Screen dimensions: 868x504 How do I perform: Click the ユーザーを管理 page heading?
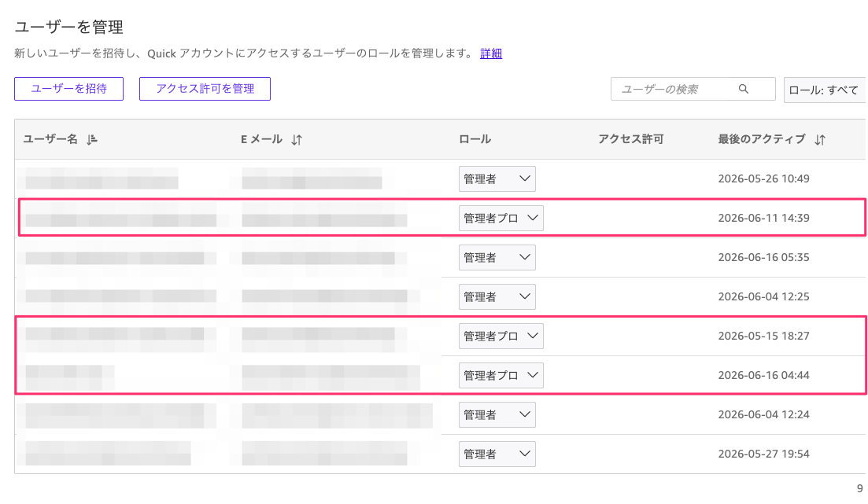tap(68, 27)
